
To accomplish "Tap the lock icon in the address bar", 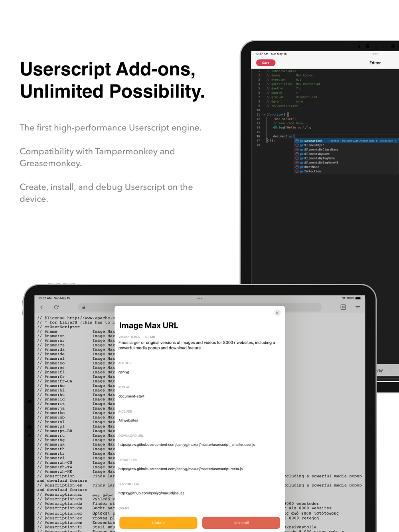I will point(84,307).
